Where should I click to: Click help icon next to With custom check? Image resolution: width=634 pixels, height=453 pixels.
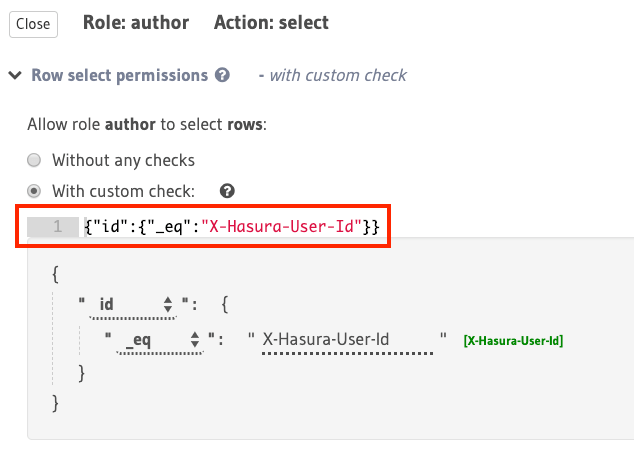(227, 191)
